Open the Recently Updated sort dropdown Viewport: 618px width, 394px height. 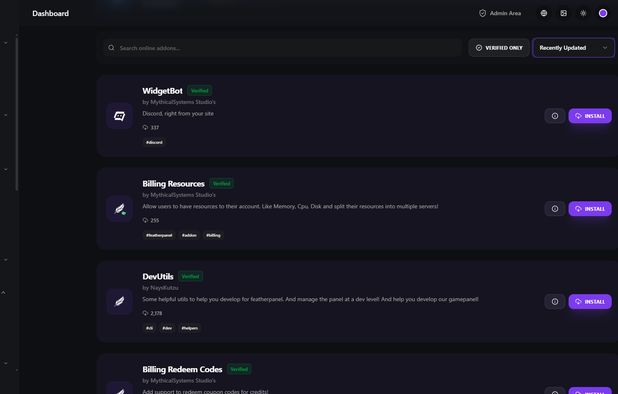(573, 48)
